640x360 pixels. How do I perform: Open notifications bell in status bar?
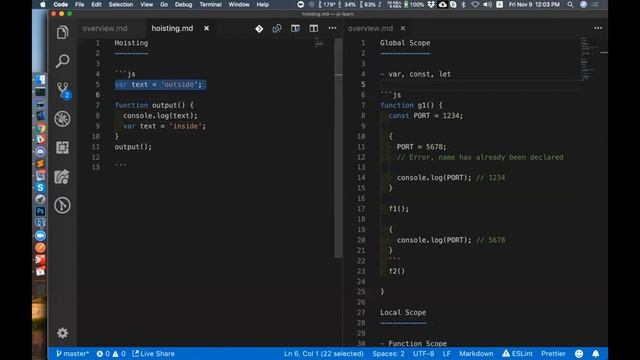coord(596,353)
